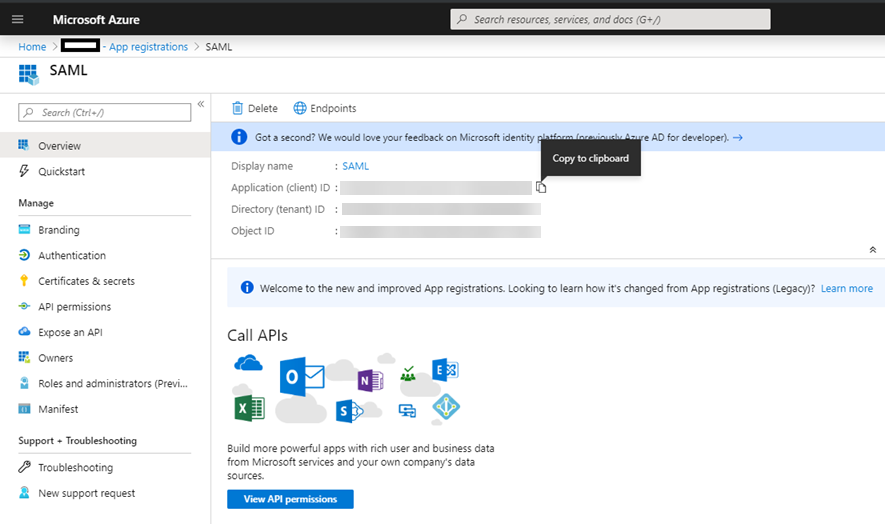Click the Outlook icon under Call APIs

(302, 376)
